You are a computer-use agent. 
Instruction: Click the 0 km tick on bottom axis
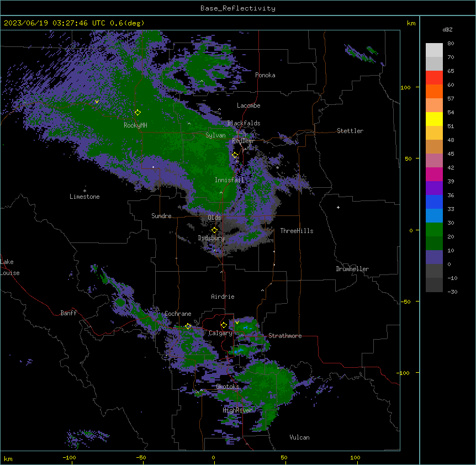tap(213, 457)
